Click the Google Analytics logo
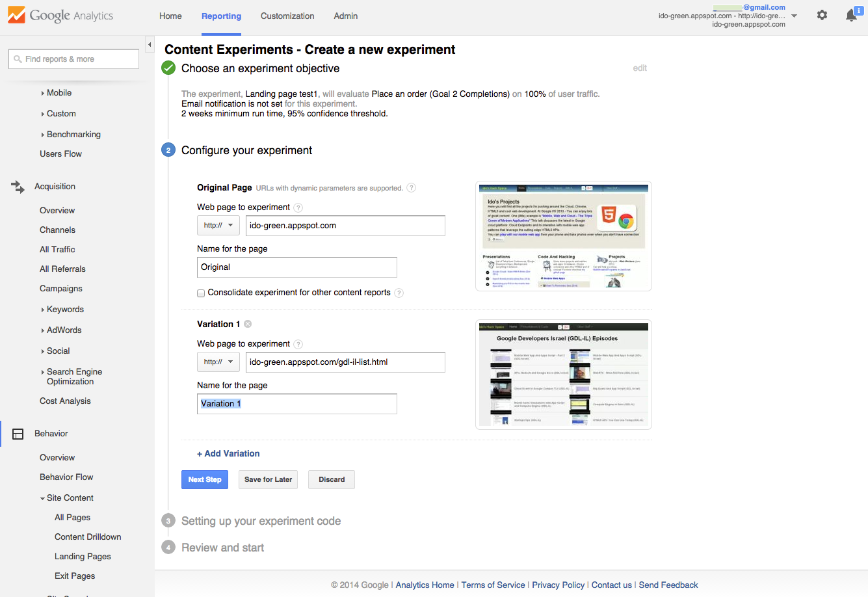Image resolution: width=868 pixels, height=597 pixels. pos(60,16)
